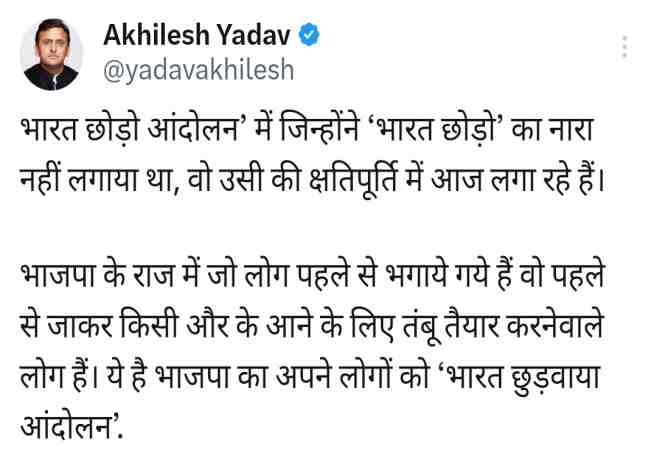
Task: Select the word करनेवाले in the tweet
Action: [x=555, y=324]
